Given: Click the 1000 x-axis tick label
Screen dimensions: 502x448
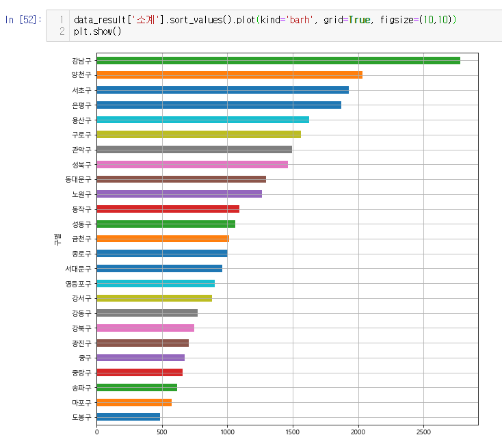Looking at the screenshot, I should tap(227, 432).
